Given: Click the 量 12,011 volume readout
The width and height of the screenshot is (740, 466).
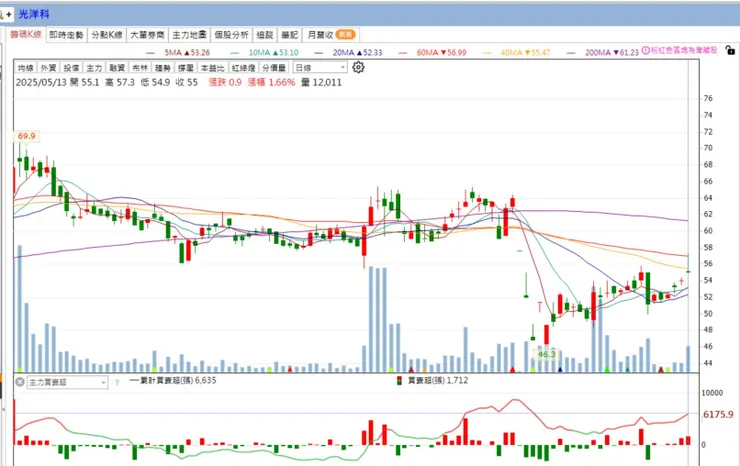Looking at the screenshot, I should pyautogui.click(x=321, y=83).
